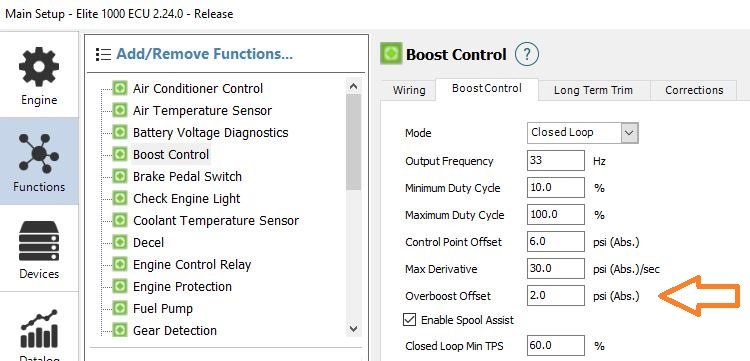This screenshot has height=361, width=750.
Task: Click the list icon beside Add/Remove Functions
Action: pos(103,55)
